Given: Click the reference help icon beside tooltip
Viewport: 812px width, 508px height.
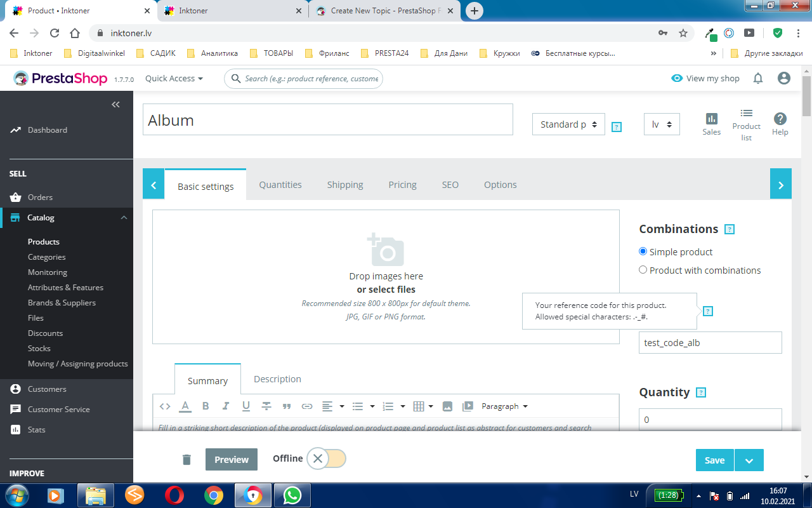Looking at the screenshot, I should [708, 311].
